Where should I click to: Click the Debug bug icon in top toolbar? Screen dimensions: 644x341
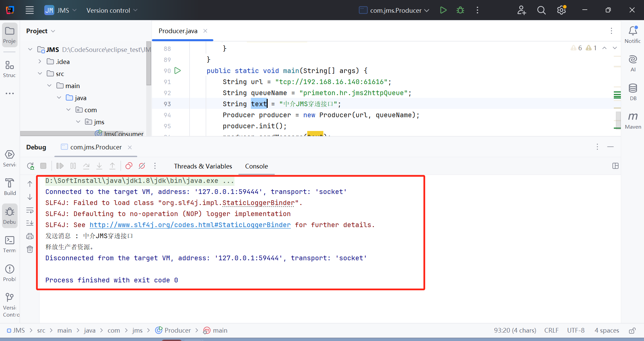460,10
